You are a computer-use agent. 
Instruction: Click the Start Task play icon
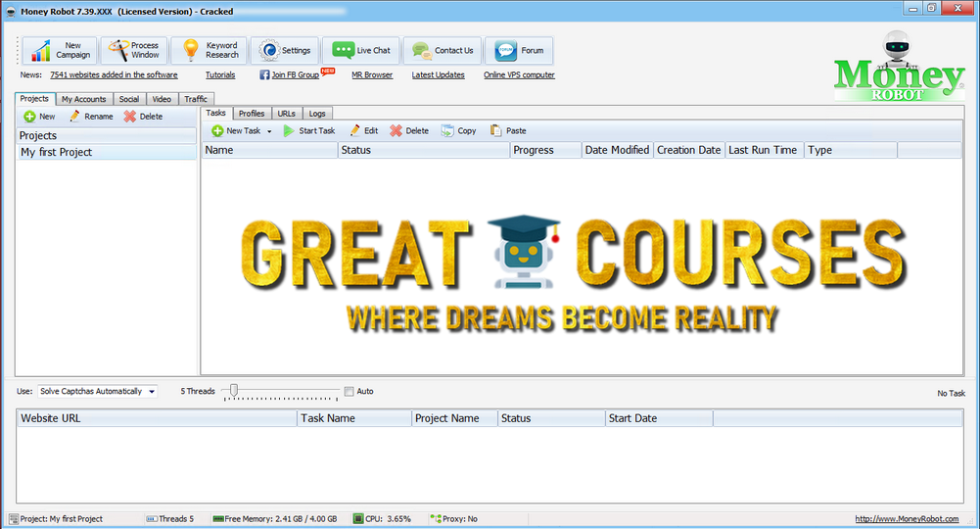(288, 130)
